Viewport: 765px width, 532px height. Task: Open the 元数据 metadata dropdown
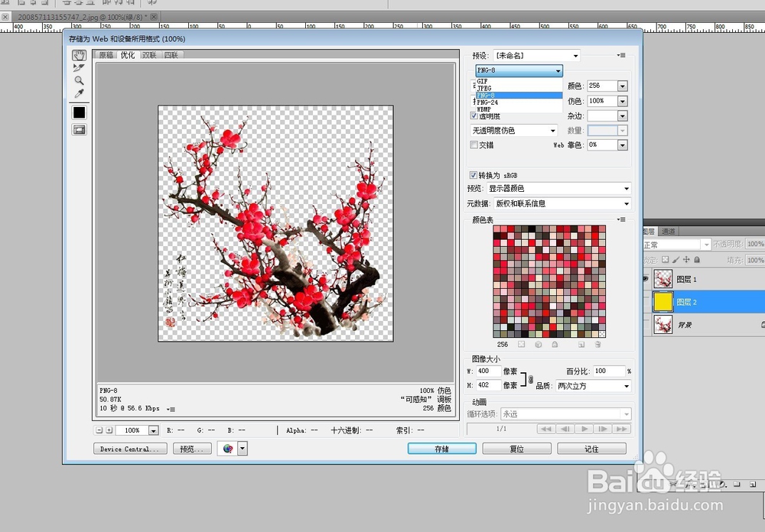(x=562, y=203)
